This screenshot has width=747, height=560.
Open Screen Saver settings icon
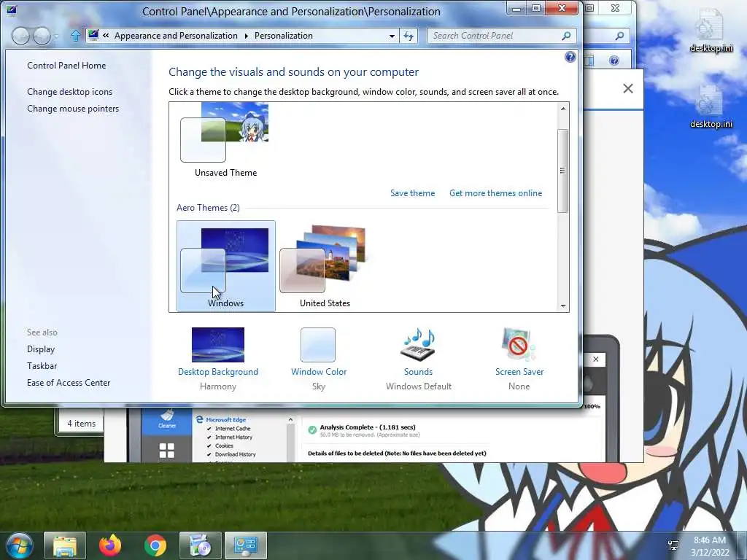click(x=519, y=345)
